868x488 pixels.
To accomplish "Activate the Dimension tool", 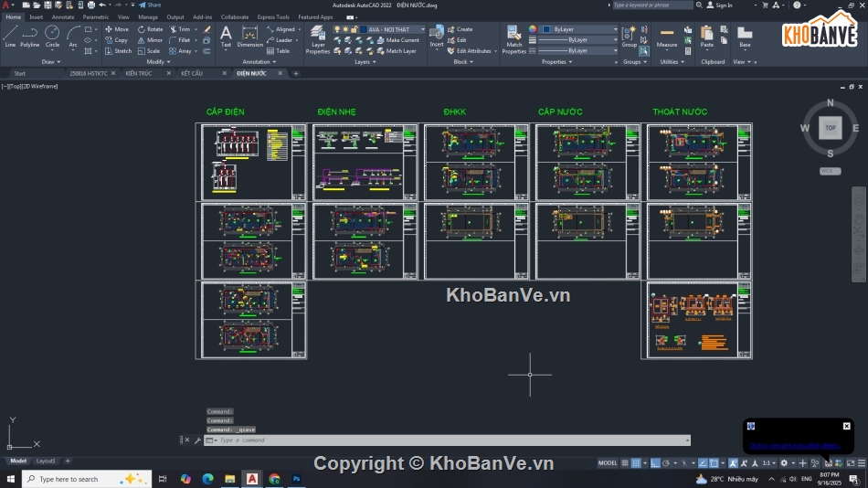I will coord(249,35).
